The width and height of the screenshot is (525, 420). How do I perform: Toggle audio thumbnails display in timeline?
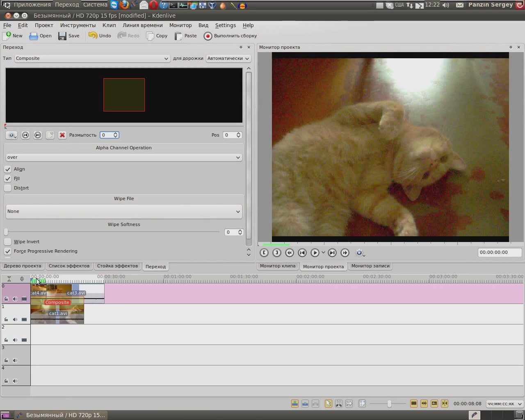coord(424,404)
